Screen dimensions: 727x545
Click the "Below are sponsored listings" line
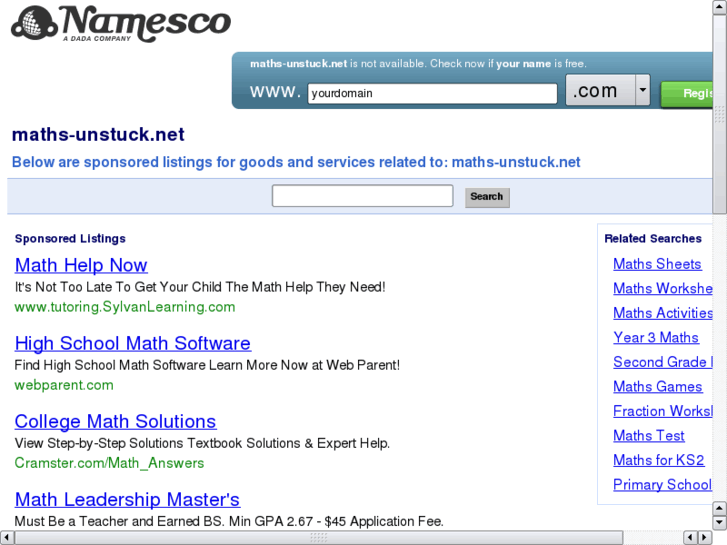click(x=296, y=162)
